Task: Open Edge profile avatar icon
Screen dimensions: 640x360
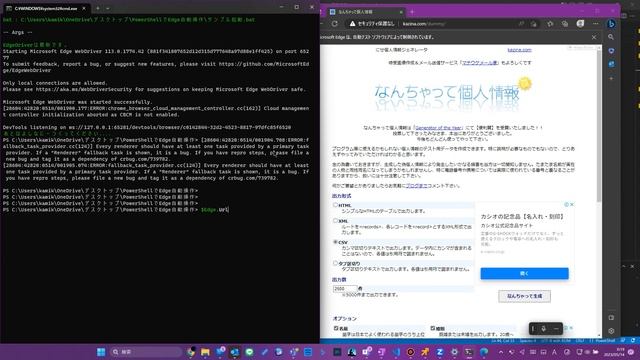Action: click(x=580, y=24)
